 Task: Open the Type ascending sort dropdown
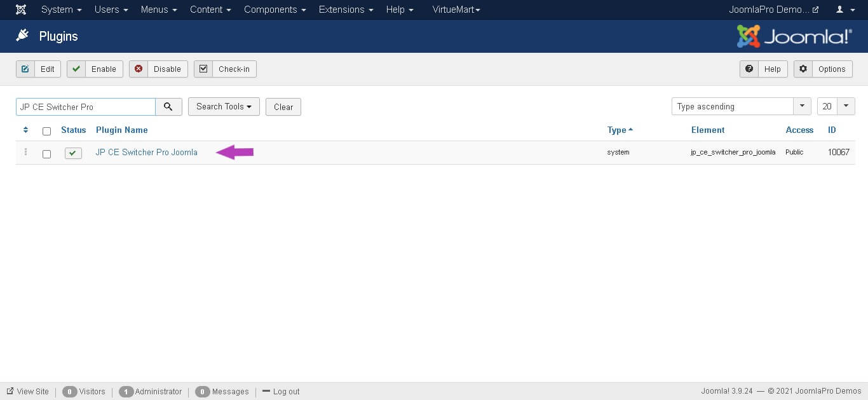click(x=741, y=107)
